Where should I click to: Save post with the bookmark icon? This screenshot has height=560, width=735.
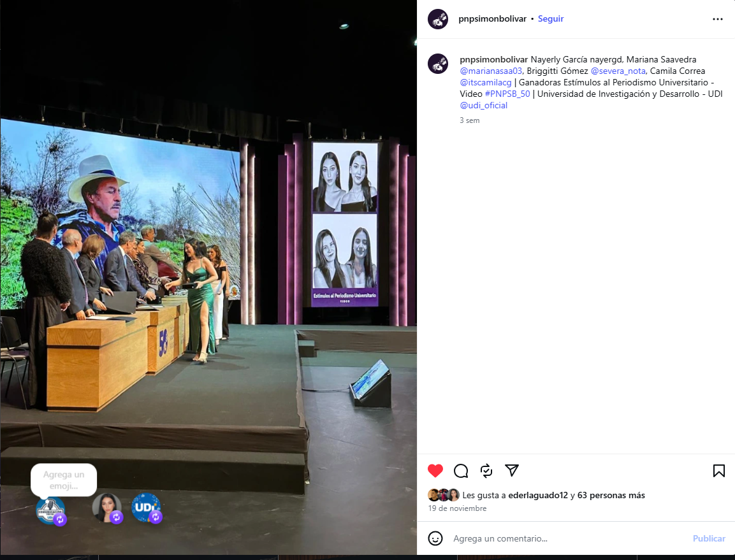[x=718, y=471]
